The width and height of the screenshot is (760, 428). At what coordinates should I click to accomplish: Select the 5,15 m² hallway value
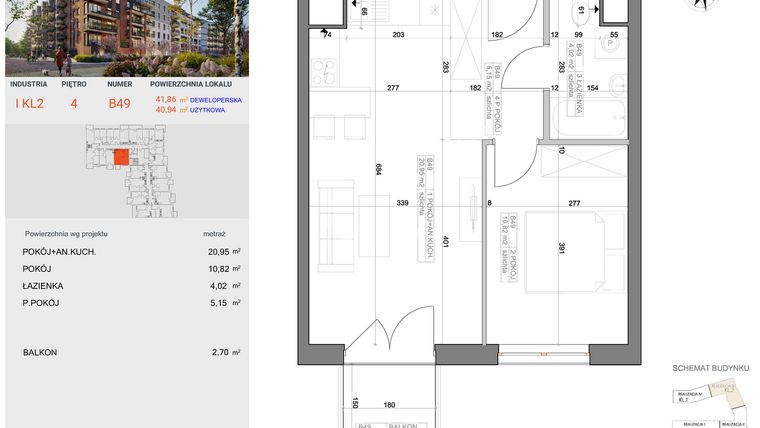tap(225, 303)
